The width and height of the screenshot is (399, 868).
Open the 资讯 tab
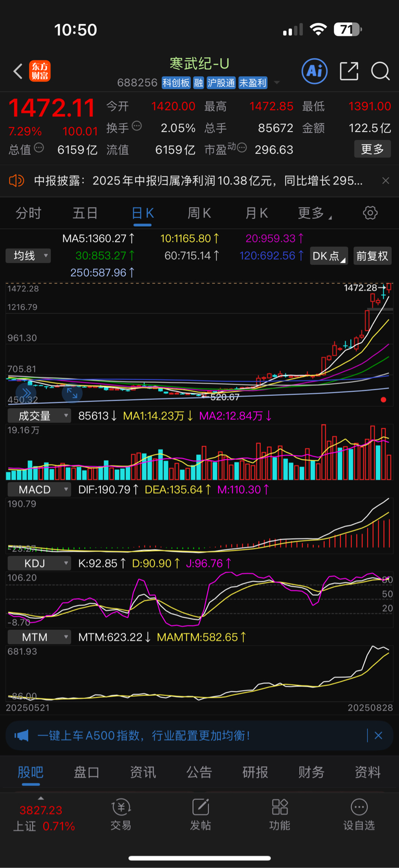pos(143,772)
